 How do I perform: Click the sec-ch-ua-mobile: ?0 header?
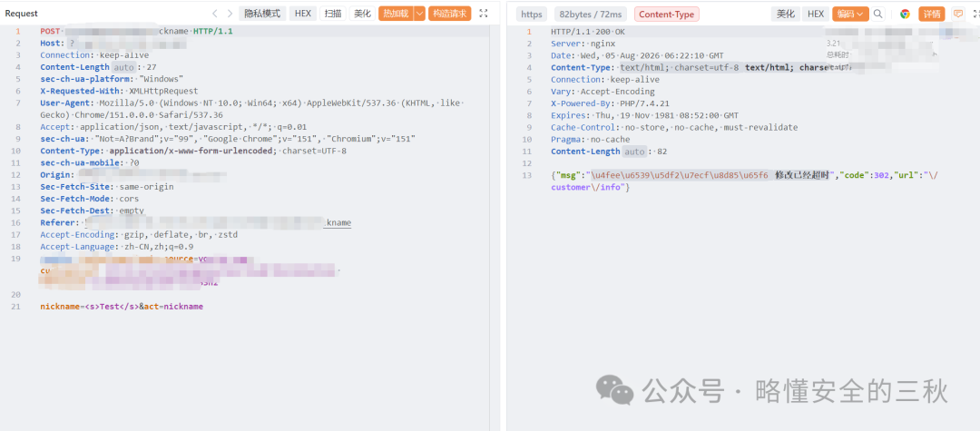(89, 163)
